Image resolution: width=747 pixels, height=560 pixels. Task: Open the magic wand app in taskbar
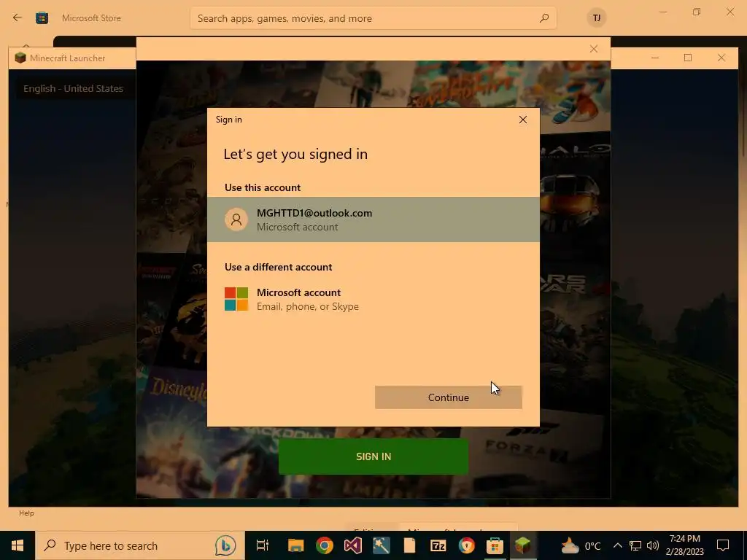tap(381, 545)
